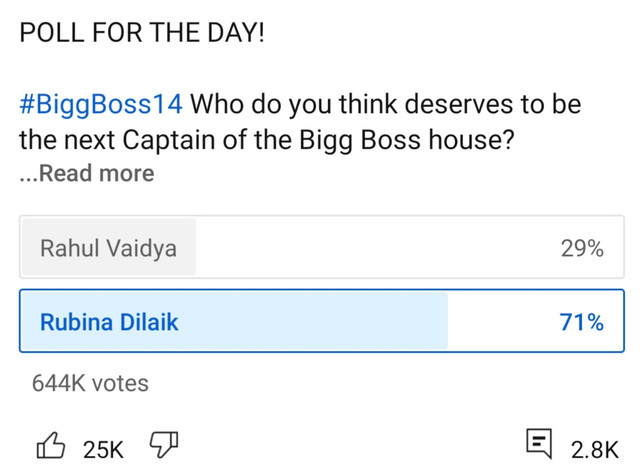640x468 pixels.
Task: Click the 'Bigg Boss house?' question text
Action: tap(407, 139)
